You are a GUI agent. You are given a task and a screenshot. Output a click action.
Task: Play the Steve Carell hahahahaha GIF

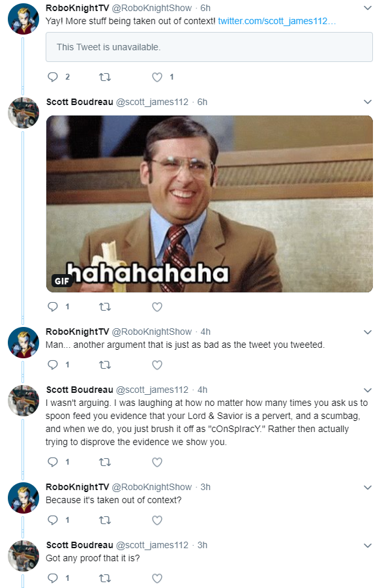209,204
